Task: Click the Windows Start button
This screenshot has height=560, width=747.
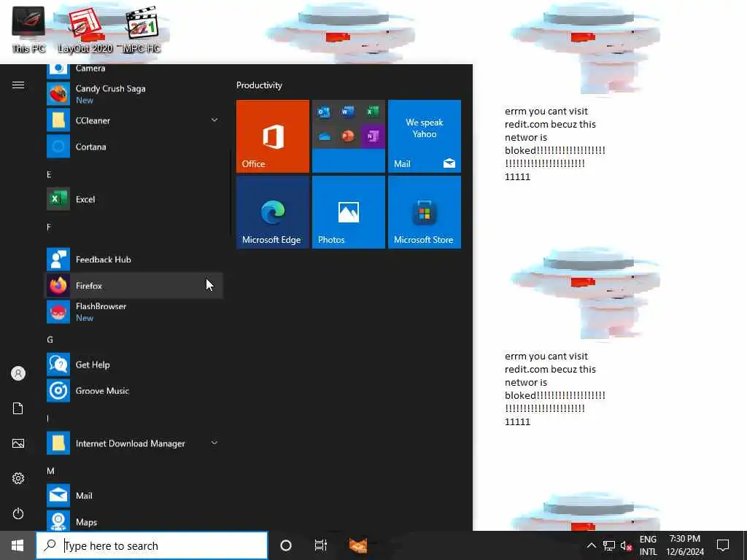Action: (x=18, y=545)
